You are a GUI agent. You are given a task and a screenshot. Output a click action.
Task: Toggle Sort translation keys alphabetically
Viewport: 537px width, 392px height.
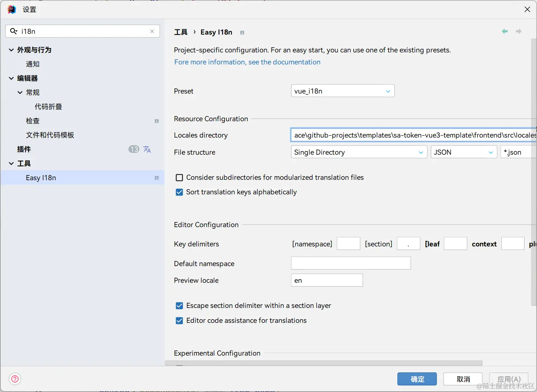(x=179, y=192)
